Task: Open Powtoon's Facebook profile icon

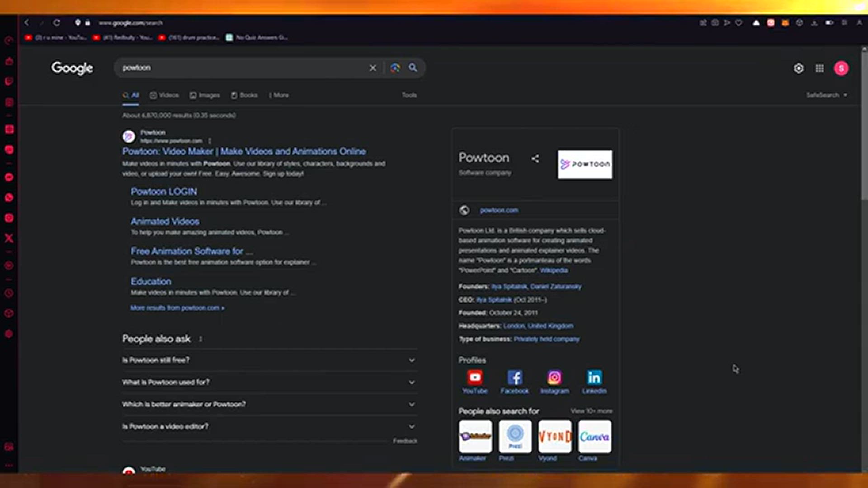Action: [x=515, y=377]
